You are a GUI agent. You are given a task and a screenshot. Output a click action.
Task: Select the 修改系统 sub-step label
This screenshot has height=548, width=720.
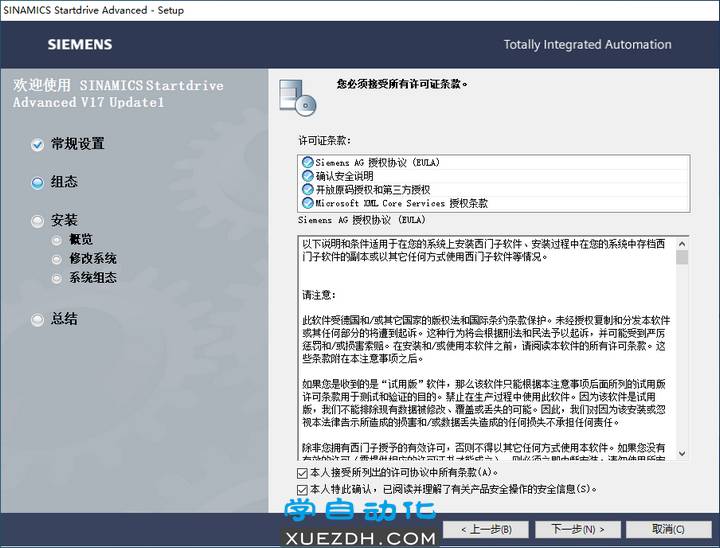point(93,258)
